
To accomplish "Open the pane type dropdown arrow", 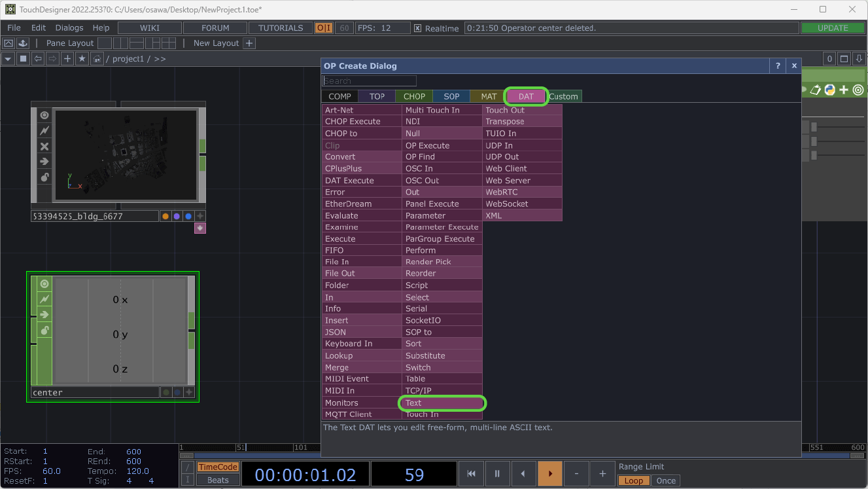I will click(x=8, y=59).
